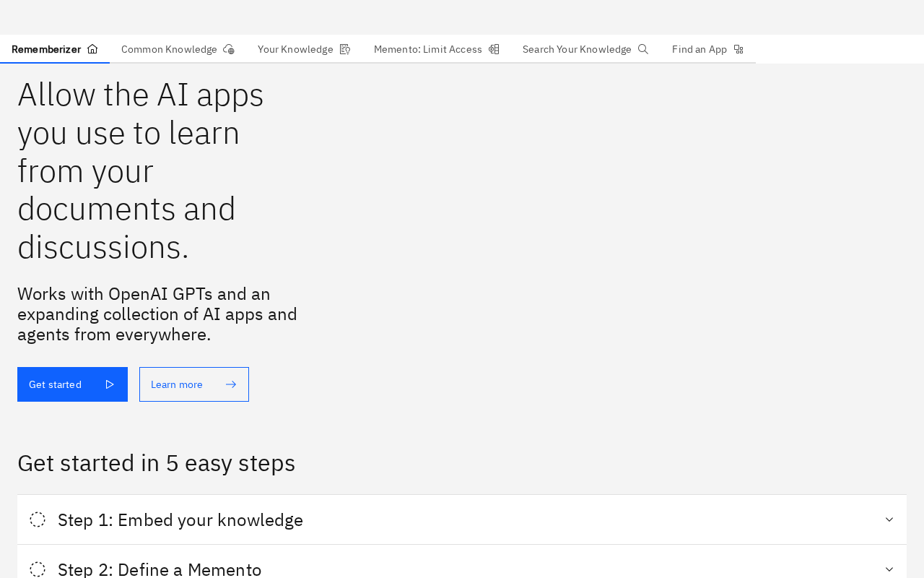Click the Search Your Knowledge magnifier icon
924x578 pixels.
click(x=643, y=49)
